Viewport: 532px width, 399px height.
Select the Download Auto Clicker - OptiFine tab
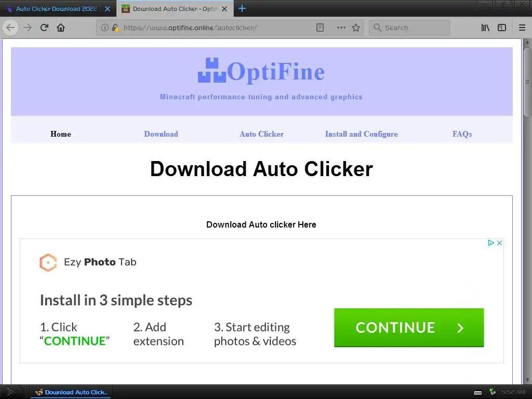coord(175,9)
